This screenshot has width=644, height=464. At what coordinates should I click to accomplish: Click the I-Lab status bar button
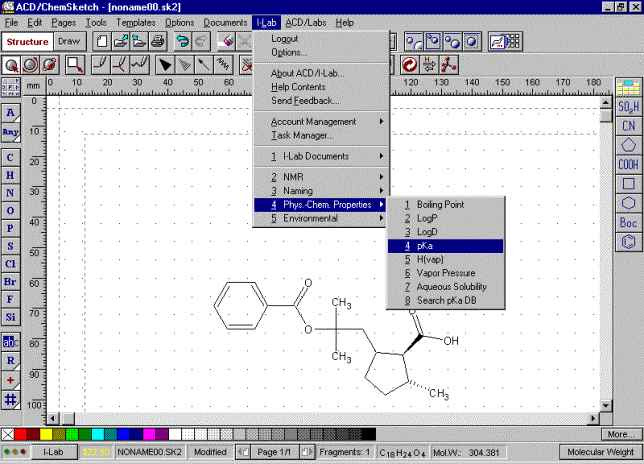click(x=53, y=452)
